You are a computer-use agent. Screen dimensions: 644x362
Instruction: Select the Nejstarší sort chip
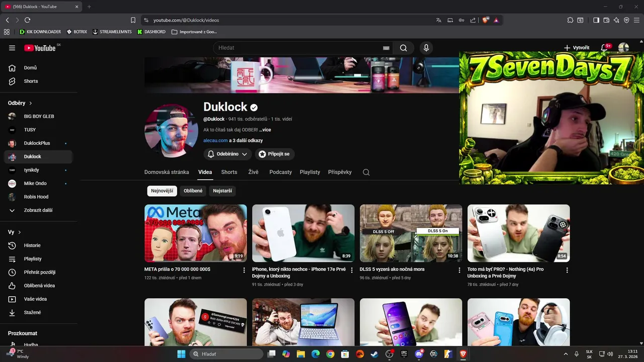pyautogui.click(x=222, y=191)
